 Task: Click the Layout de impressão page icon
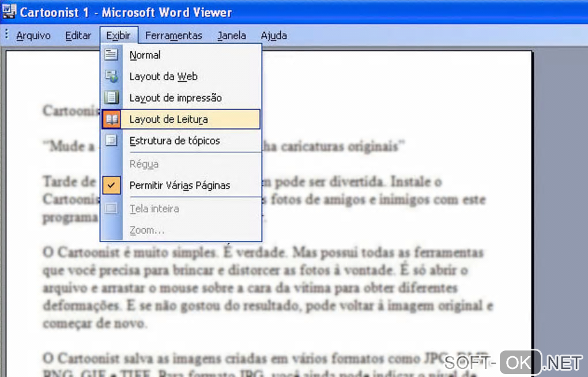point(111,97)
